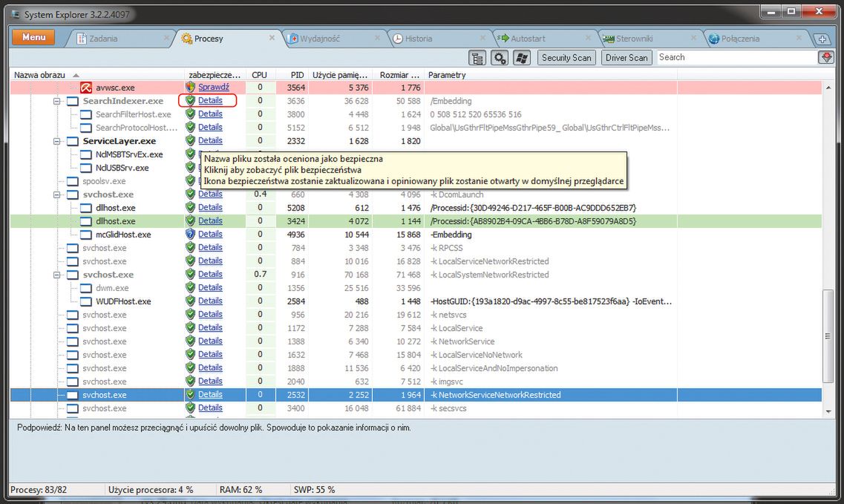Select the dllhost.exe PID 5208 row
The height and width of the screenshot is (504, 844).
pos(416,208)
